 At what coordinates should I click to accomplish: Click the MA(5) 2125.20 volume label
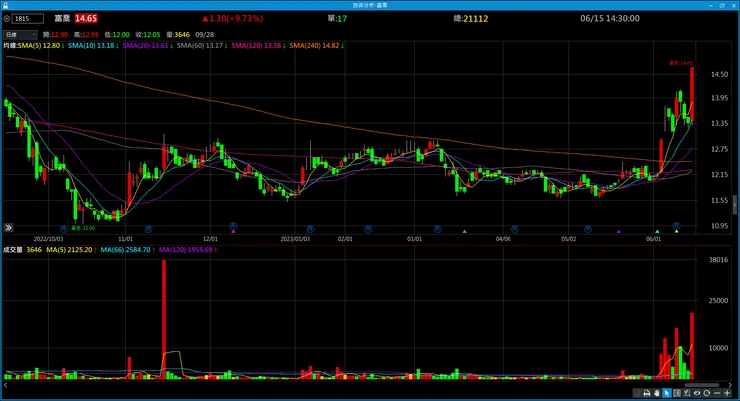pyautogui.click(x=71, y=250)
